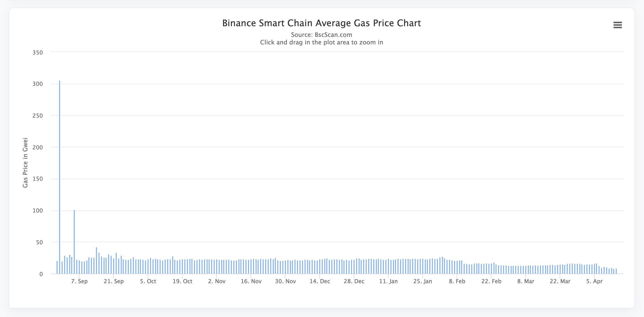Click the 200 y-axis value label
This screenshot has width=644, height=317.
pyautogui.click(x=38, y=147)
